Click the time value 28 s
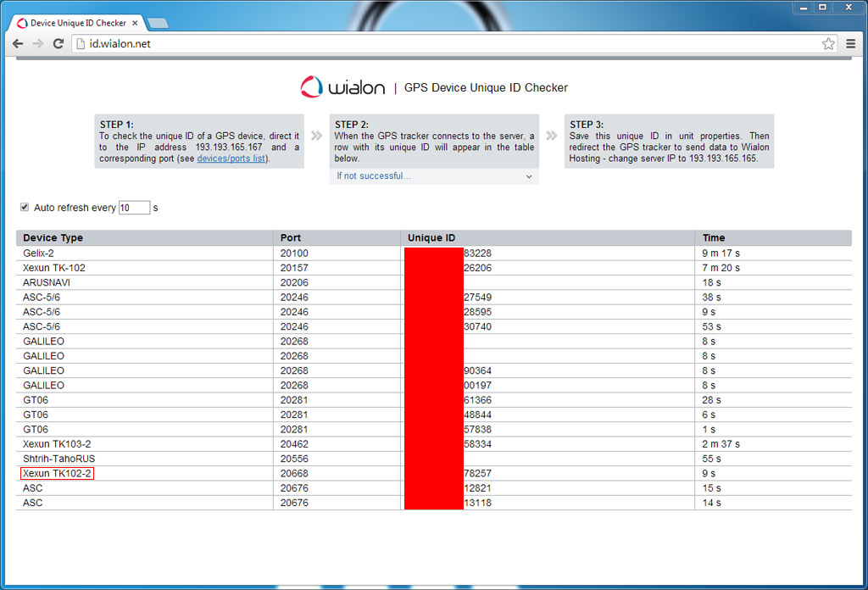Viewport: 868px width, 590px height. [711, 399]
